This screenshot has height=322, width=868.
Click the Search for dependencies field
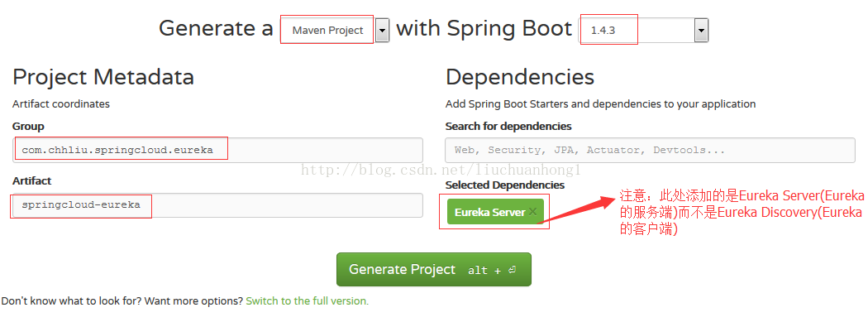pos(650,150)
